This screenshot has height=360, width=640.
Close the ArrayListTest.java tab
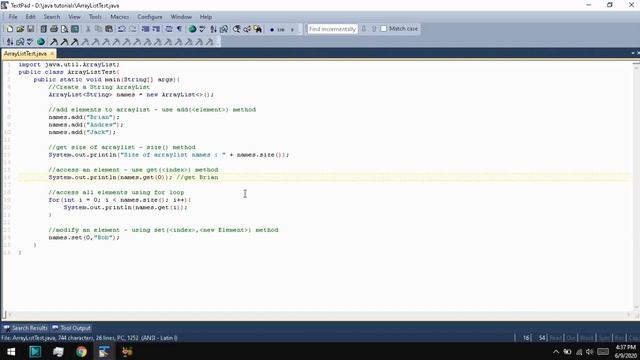tap(52, 53)
